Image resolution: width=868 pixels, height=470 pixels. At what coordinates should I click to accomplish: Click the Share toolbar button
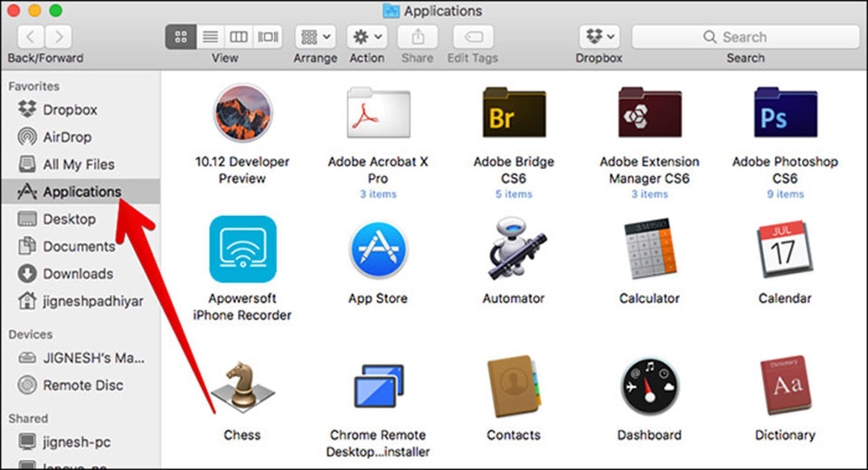pyautogui.click(x=418, y=37)
